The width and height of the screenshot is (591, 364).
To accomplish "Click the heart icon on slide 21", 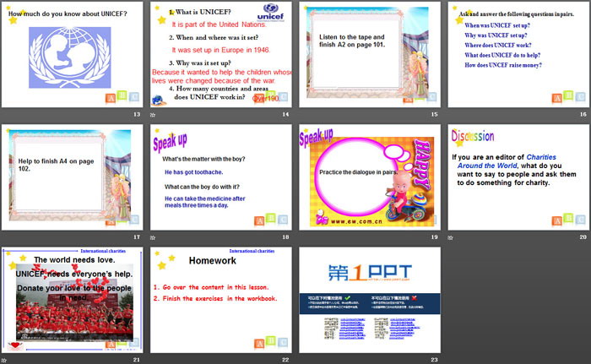I will (x=15, y=345).
